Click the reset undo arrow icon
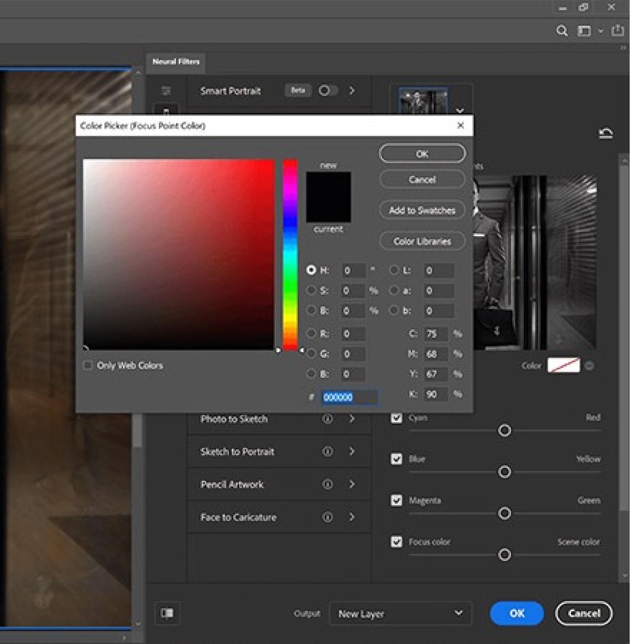This screenshot has height=644, width=644. point(605,134)
